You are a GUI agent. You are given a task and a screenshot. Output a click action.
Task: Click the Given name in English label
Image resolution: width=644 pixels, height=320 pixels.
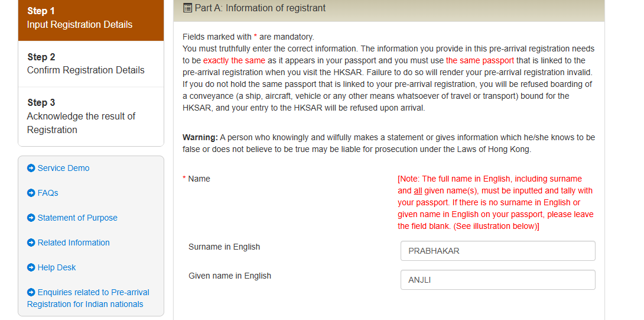(x=230, y=276)
